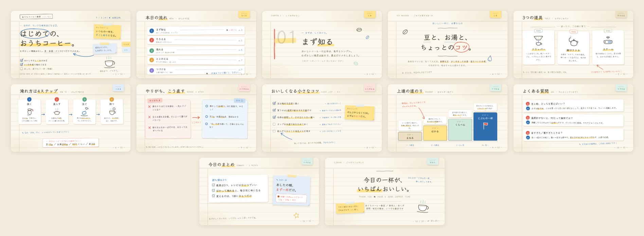Image resolution: width=644 pixels, height=236 pixels.
Task: Check the unchecked third box on title slide
Action: point(21,68)
